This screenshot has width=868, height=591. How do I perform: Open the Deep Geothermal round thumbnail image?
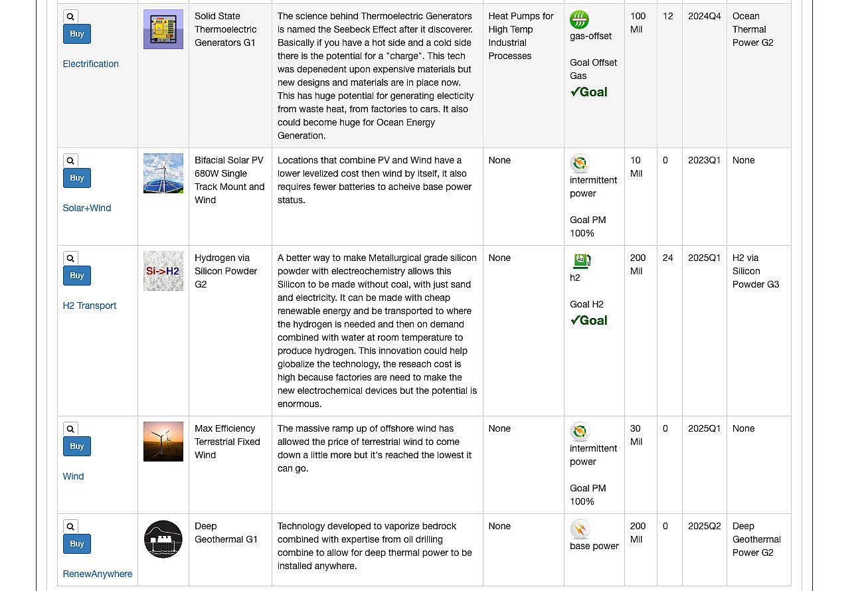point(163,539)
